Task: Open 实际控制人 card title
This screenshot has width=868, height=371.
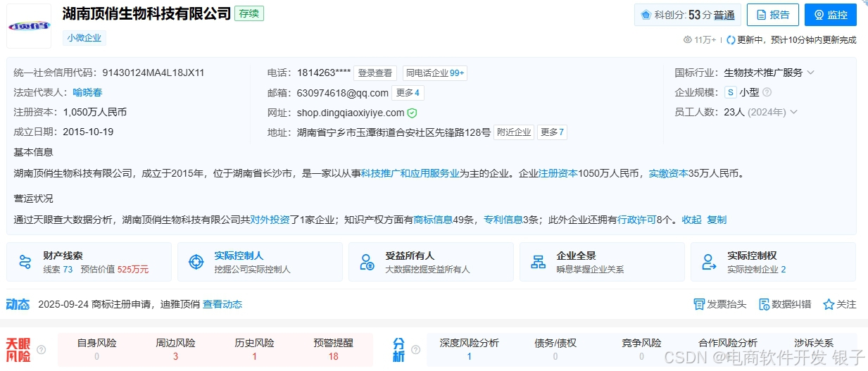Action: (239, 256)
